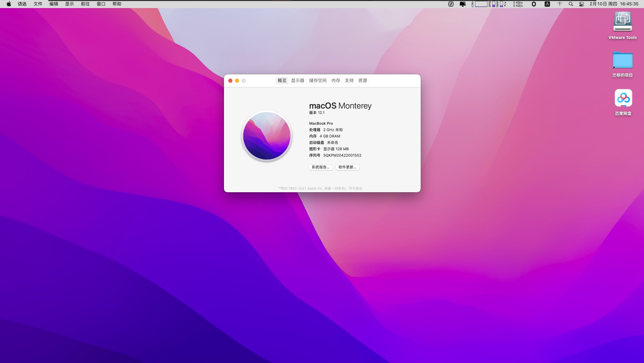Click the 图形卡 显示器 128 MB line
This screenshot has height=363, width=644.
[x=329, y=149]
